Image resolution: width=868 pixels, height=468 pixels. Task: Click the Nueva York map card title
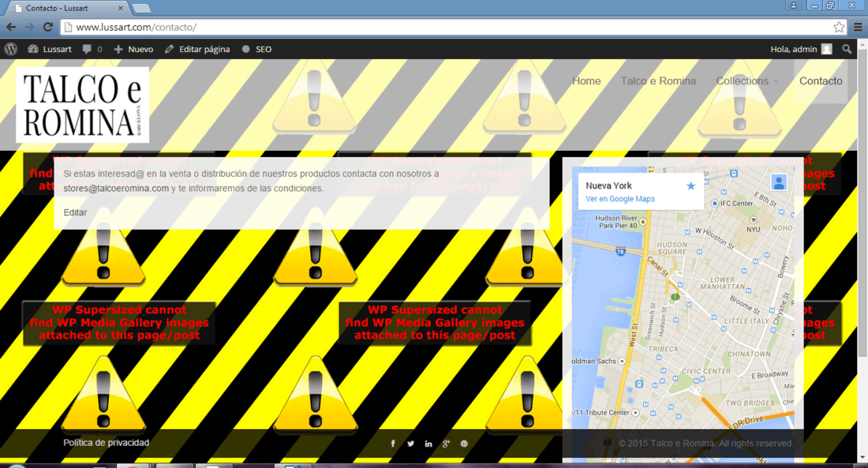tap(608, 185)
